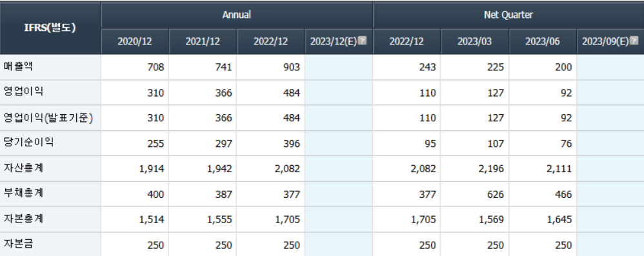Select the 396 당기순이익 value
The width and height of the screenshot is (644, 256).
pos(292,144)
